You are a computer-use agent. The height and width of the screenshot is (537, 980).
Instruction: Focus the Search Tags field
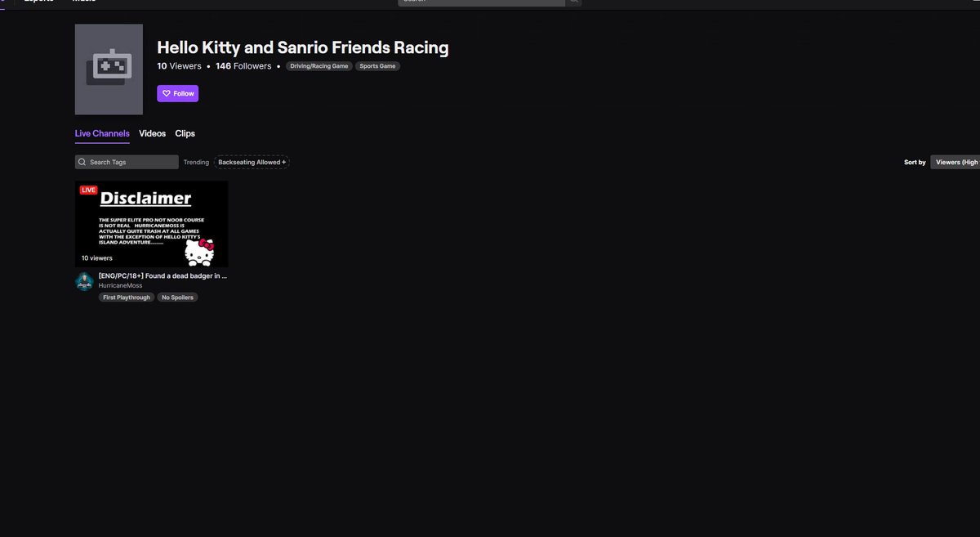tap(127, 162)
